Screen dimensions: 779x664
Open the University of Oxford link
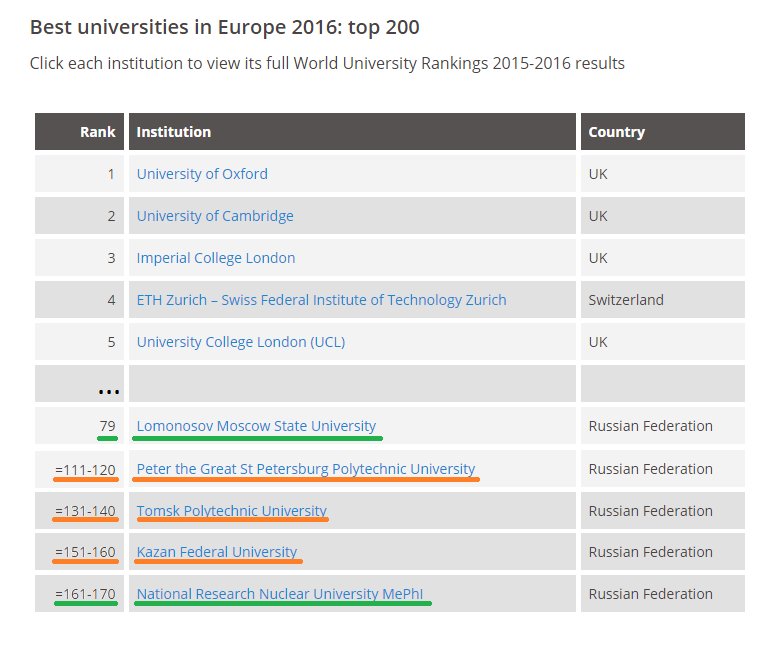pyautogui.click(x=202, y=174)
